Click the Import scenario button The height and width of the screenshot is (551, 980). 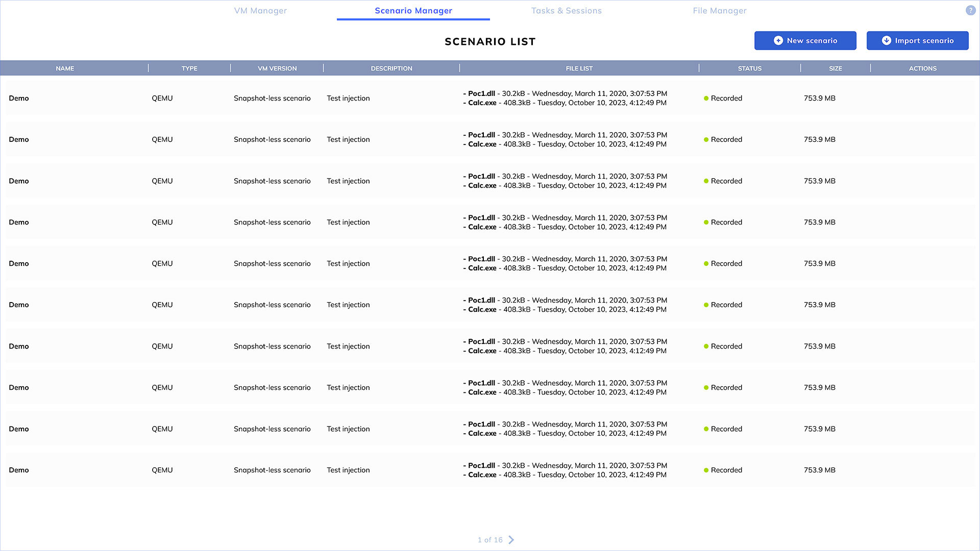point(917,40)
